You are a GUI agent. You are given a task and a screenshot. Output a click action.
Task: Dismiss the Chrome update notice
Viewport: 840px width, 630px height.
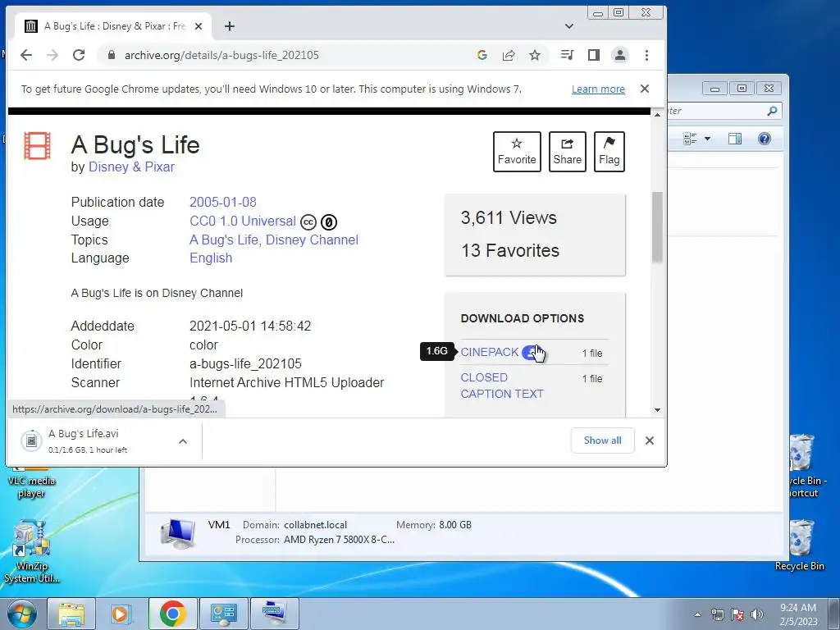click(x=645, y=89)
